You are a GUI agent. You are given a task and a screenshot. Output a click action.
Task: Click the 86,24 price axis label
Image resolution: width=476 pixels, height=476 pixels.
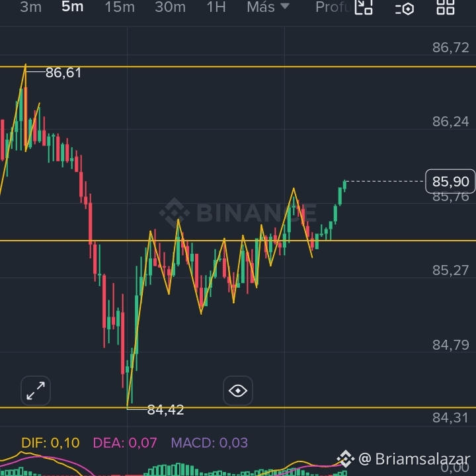point(450,122)
